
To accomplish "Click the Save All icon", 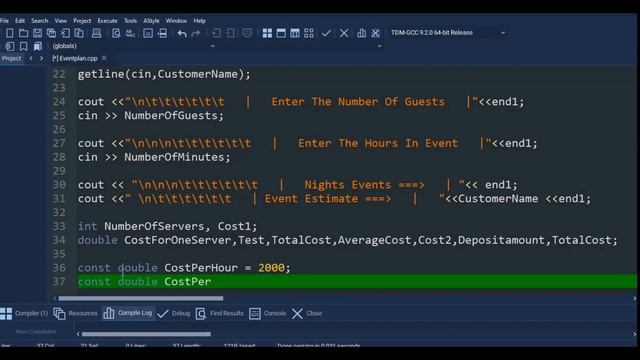I will pos(51,33).
